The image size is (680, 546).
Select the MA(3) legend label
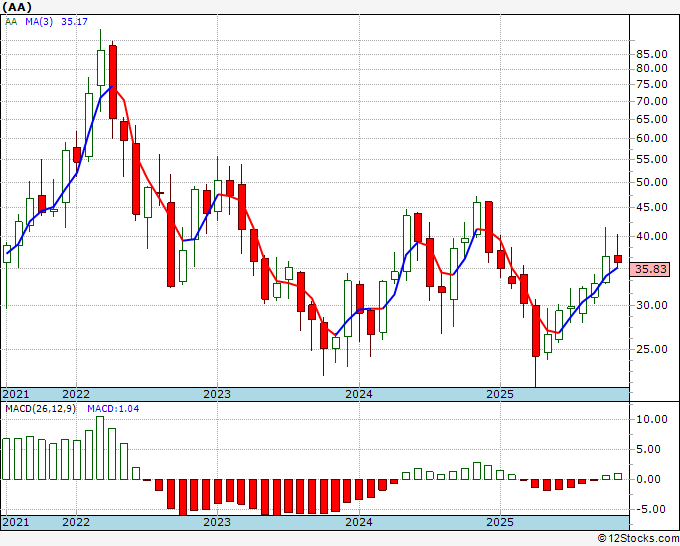tap(39, 22)
